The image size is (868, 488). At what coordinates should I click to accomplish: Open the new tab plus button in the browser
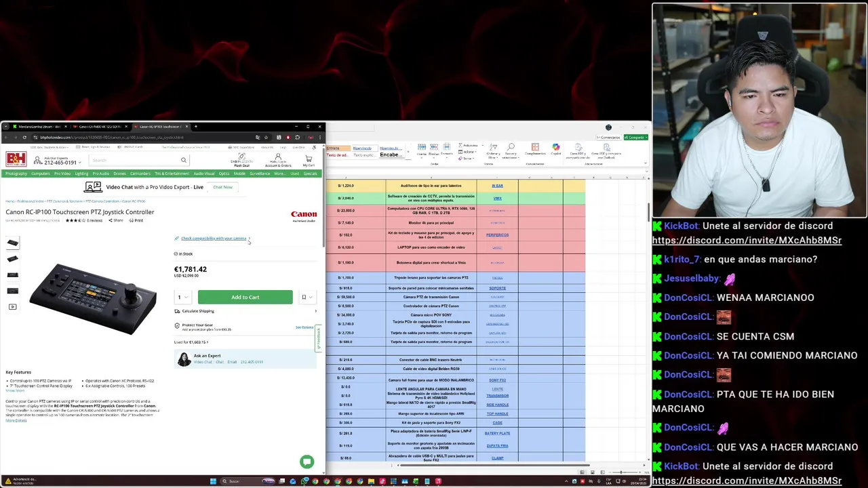click(196, 127)
